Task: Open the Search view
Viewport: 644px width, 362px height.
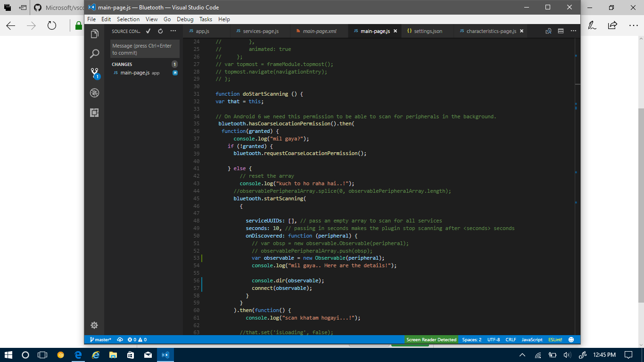Action: (x=94, y=53)
